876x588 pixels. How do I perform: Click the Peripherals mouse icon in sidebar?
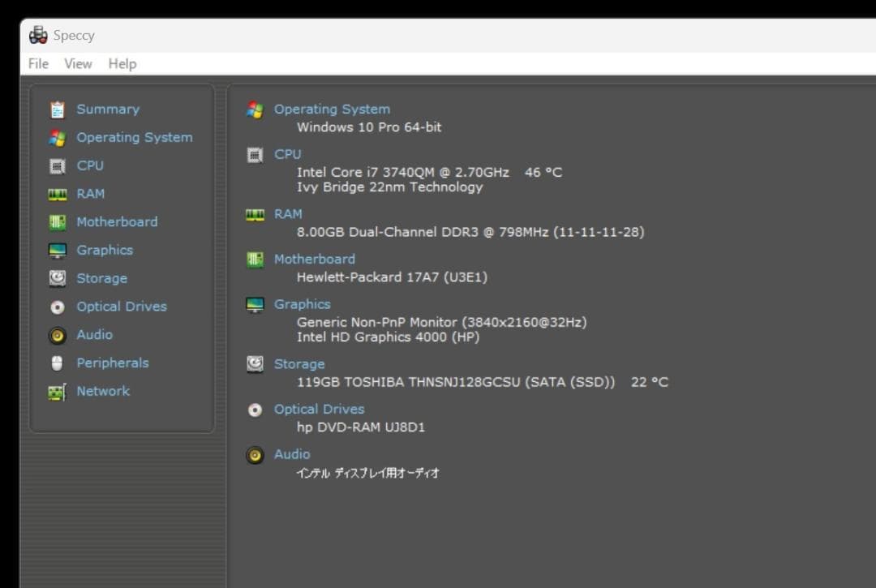click(x=57, y=363)
